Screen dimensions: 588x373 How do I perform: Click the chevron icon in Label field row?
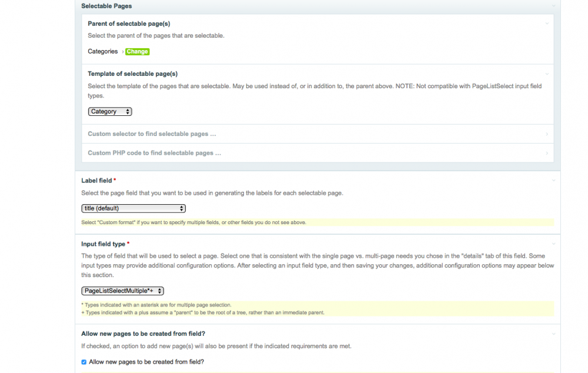(553, 181)
